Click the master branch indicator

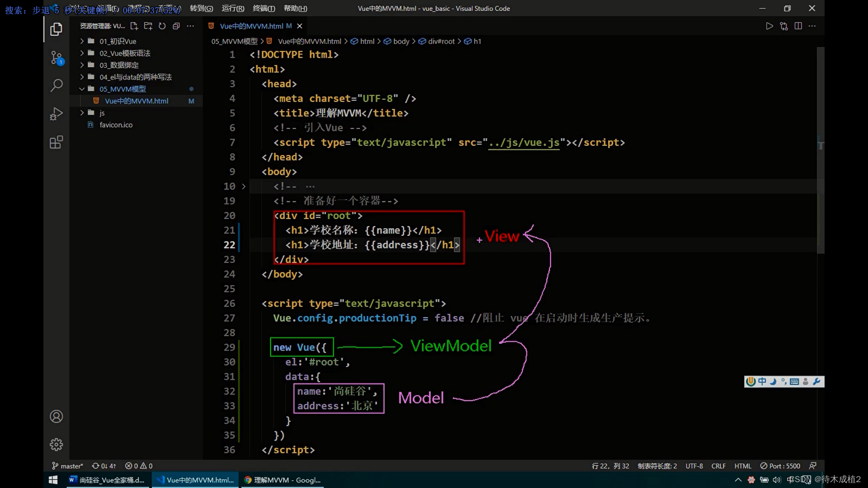(x=67, y=466)
